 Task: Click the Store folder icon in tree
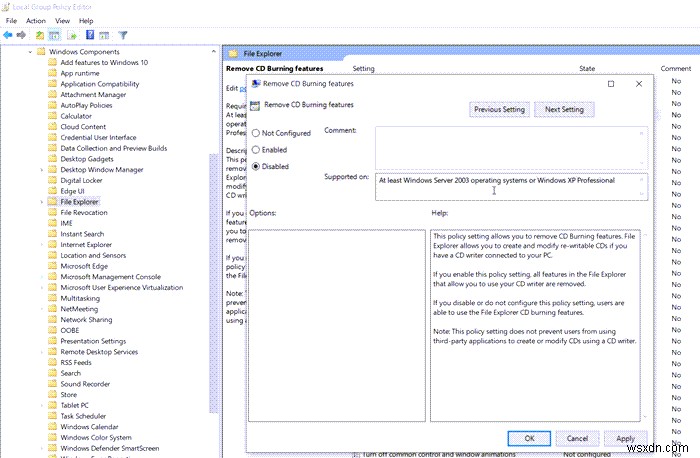(x=52, y=394)
